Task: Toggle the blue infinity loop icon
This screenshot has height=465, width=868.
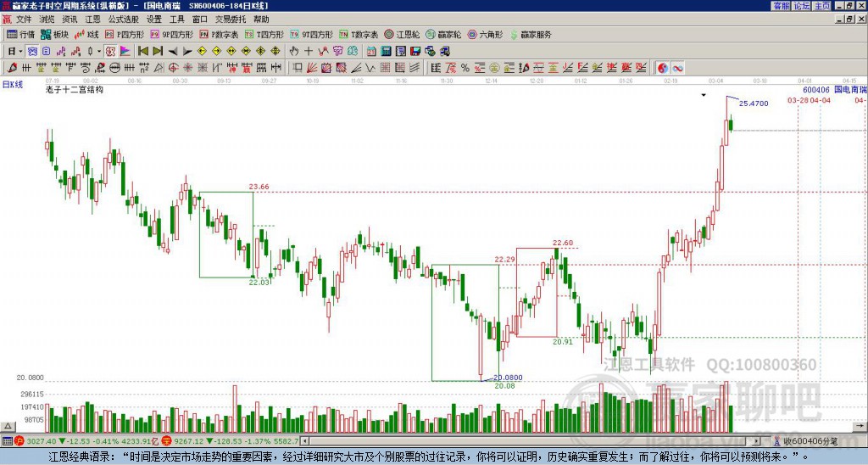Action: (677, 68)
